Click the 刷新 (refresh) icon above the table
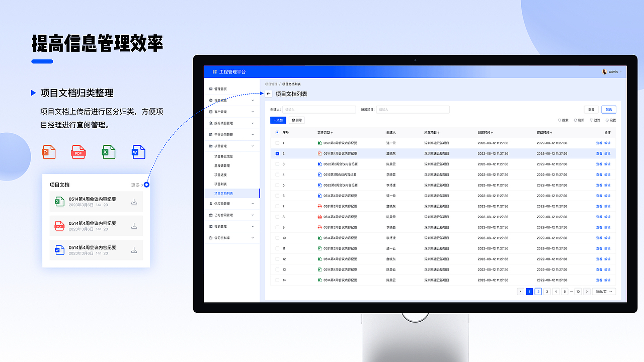 pos(575,120)
